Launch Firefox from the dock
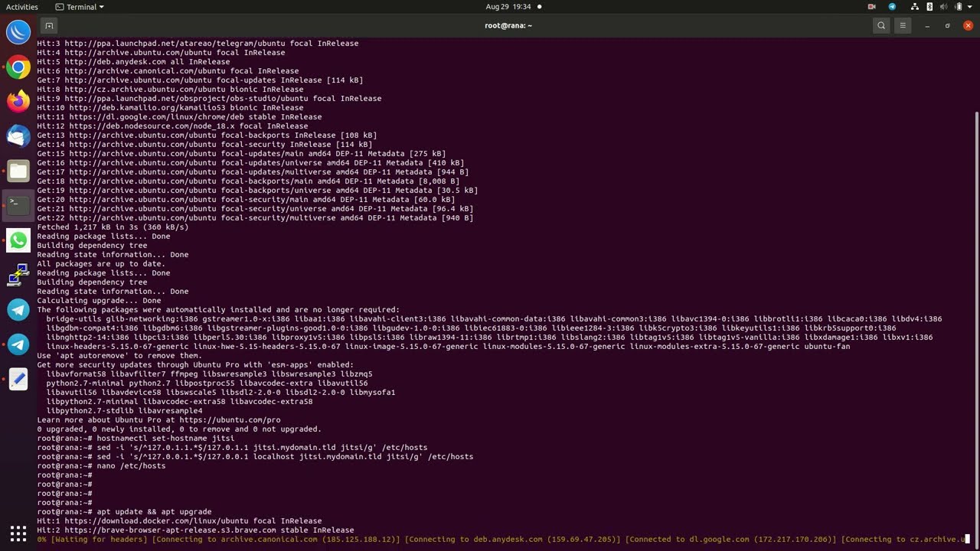This screenshot has height=551, width=980. (x=18, y=101)
